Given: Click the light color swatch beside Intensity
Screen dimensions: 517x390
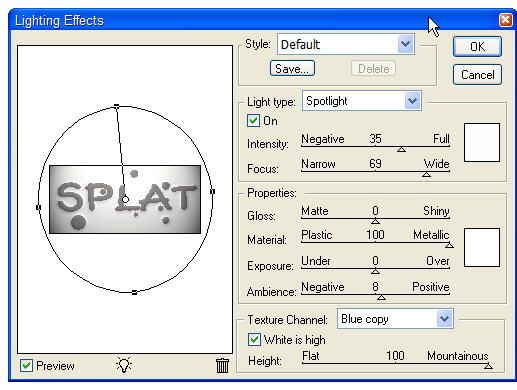Looking at the screenshot, I should [482, 142].
